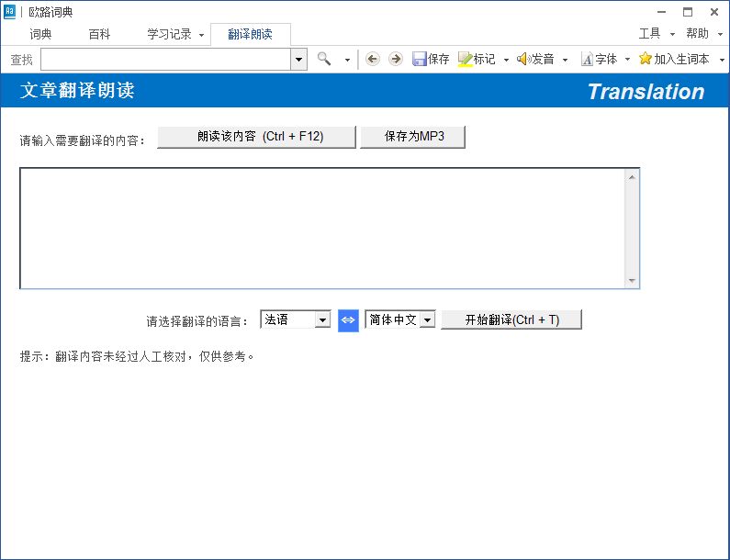This screenshot has width=730, height=560.
Task: Expand the 发音 dropdown arrow
Action: click(x=565, y=60)
